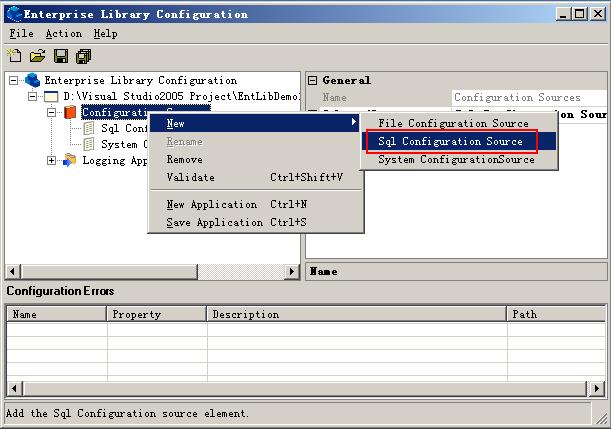Click Remove in the context menu
Screen dimensions: 611x429
(184, 159)
